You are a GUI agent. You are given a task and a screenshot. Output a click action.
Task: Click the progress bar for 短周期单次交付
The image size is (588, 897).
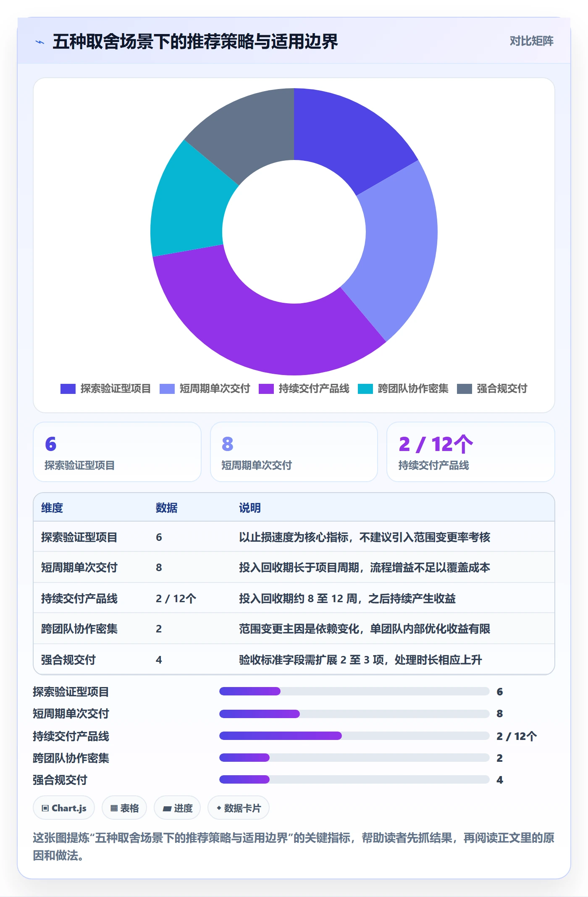[x=354, y=713]
